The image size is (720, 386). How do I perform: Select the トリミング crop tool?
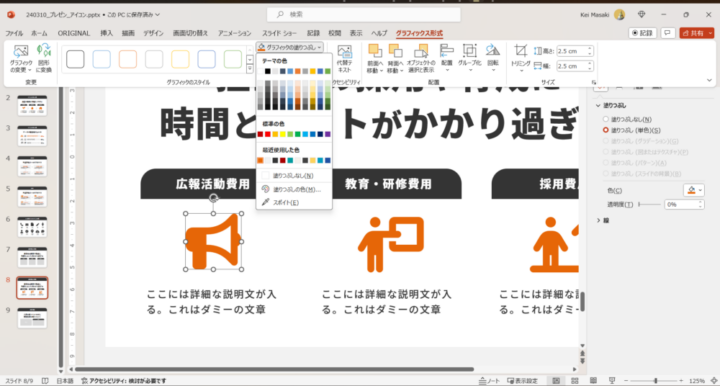pos(521,58)
